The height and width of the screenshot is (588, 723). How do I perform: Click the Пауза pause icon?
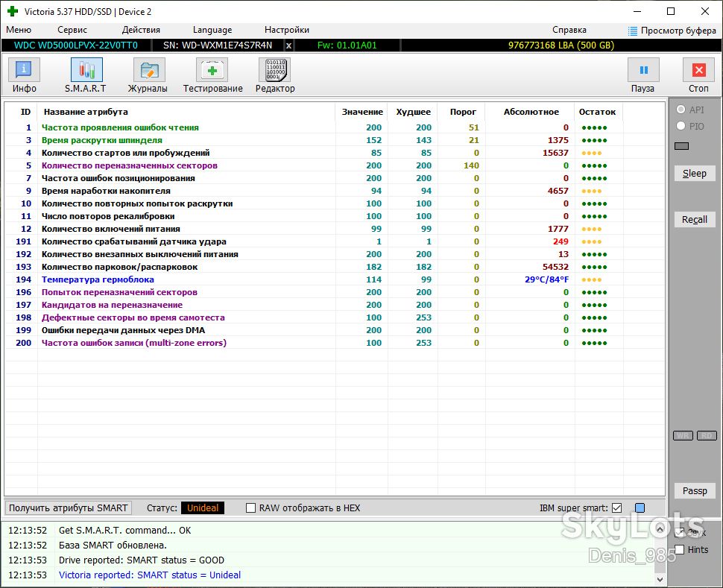tap(643, 70)
